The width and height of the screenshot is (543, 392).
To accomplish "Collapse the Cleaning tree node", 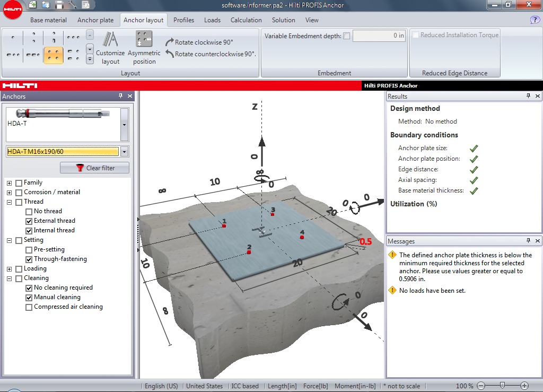I will (x=10, y=278).
